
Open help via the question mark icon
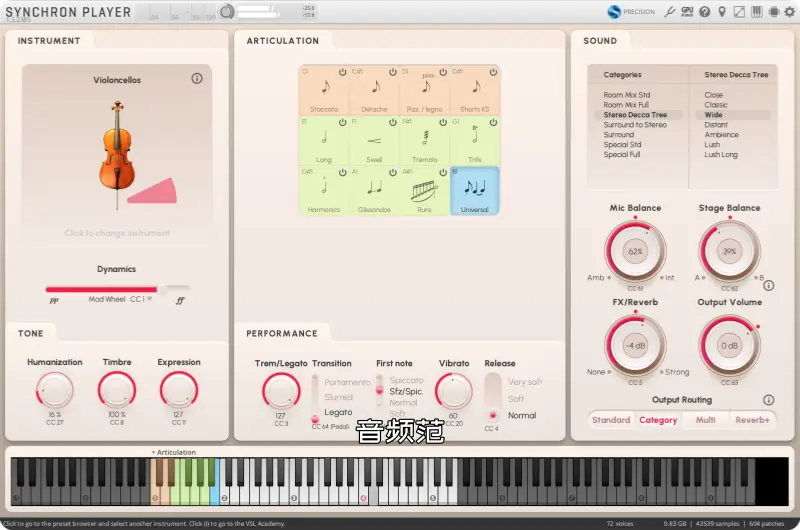[x=705, y=12]
